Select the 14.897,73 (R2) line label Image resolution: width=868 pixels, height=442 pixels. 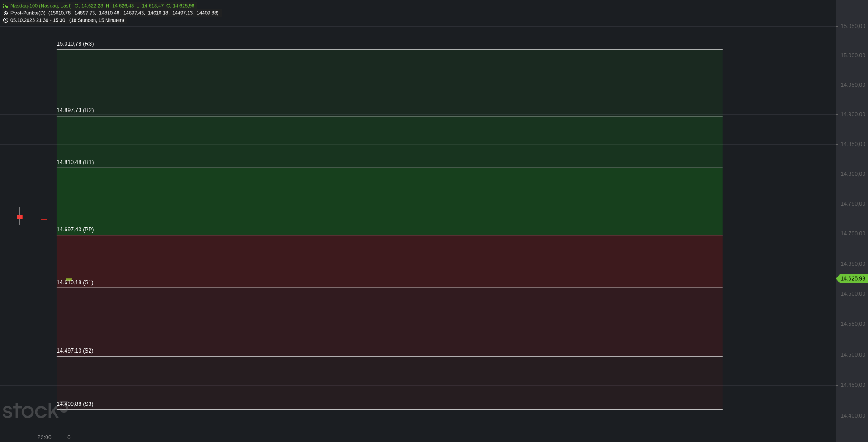pyautogui.click(x=75, y=110)
